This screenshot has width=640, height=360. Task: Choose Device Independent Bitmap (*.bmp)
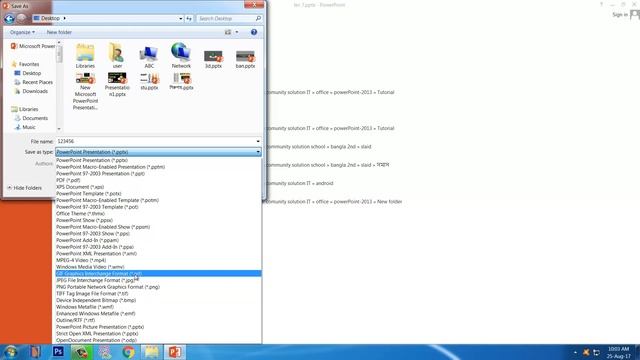click(158, 300)
